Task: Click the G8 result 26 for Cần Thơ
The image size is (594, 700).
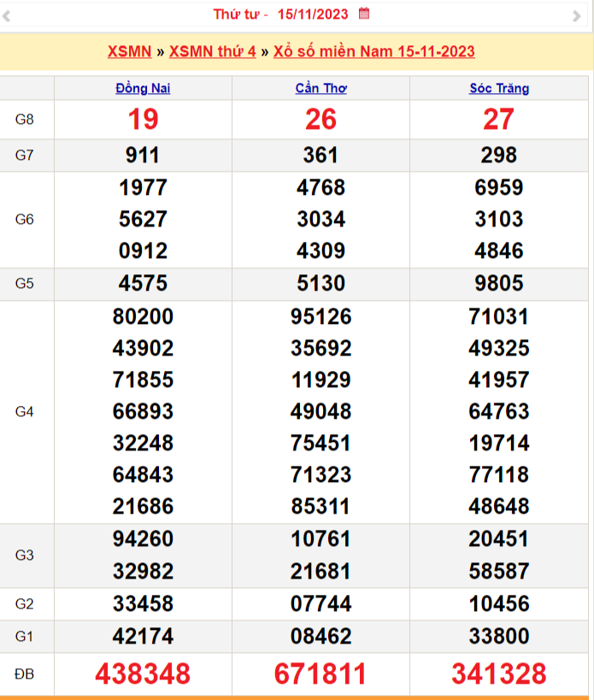Action: pyautogui.click(x=321, y=120)
